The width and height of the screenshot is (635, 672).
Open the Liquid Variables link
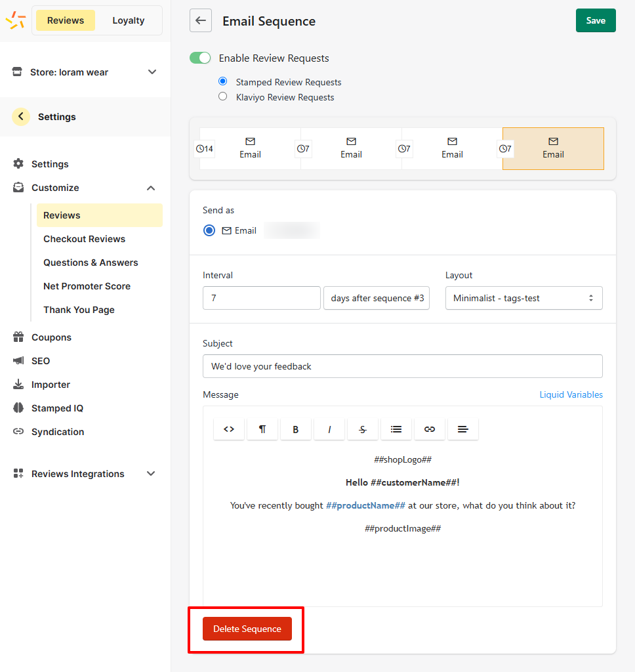point(571,394)
